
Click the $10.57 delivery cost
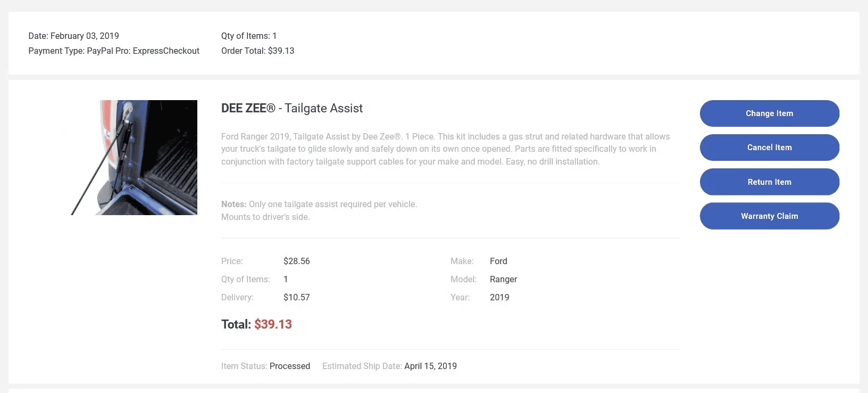tap(297, 297)
